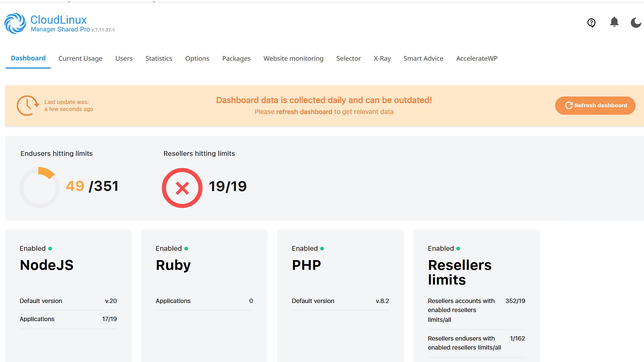Switch to the Dashboard tab
This screenshot has height=362, width=644.
(x=28, y=58)
